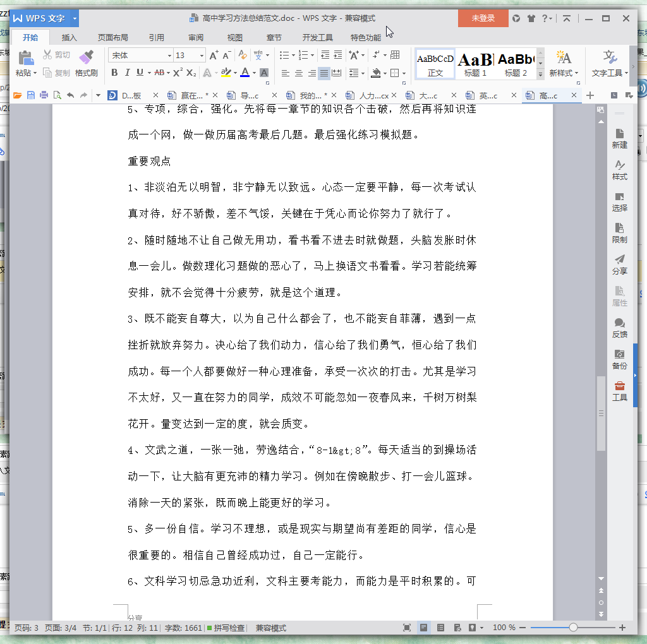Open the Page Layout (页面布局) tab
This screenshot has width=647, height=644.
tap(112, 37)
